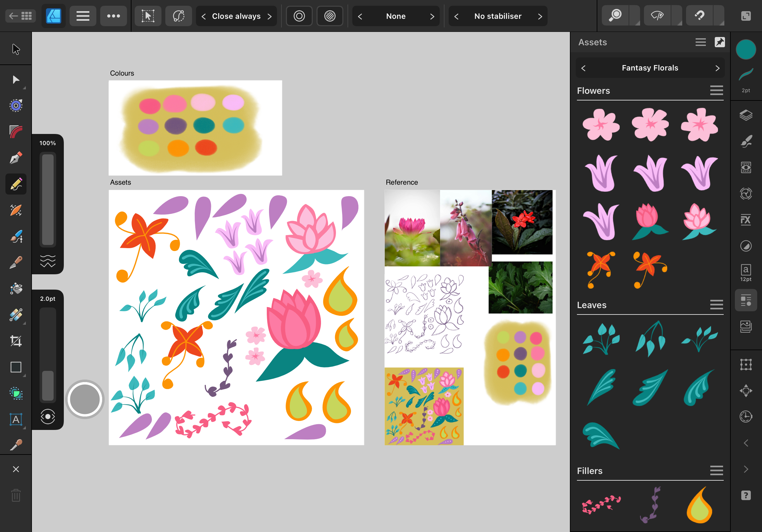762x532 pixels.
Task: Open the History clock studio
Action: click(x=746, y=417)
